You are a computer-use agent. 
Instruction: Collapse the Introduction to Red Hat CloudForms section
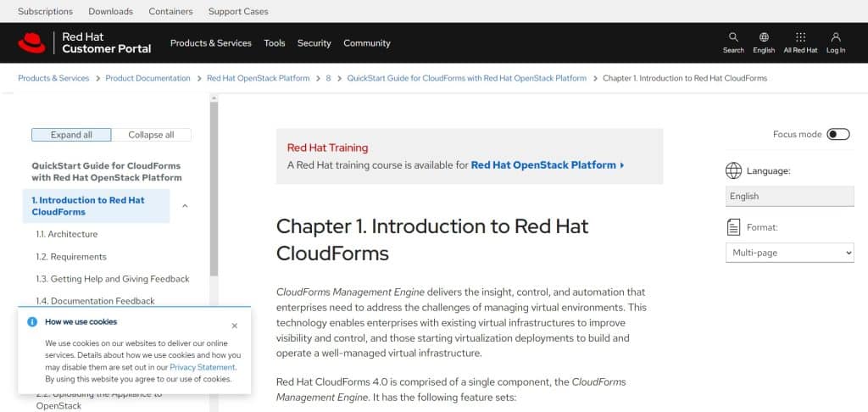186,206
